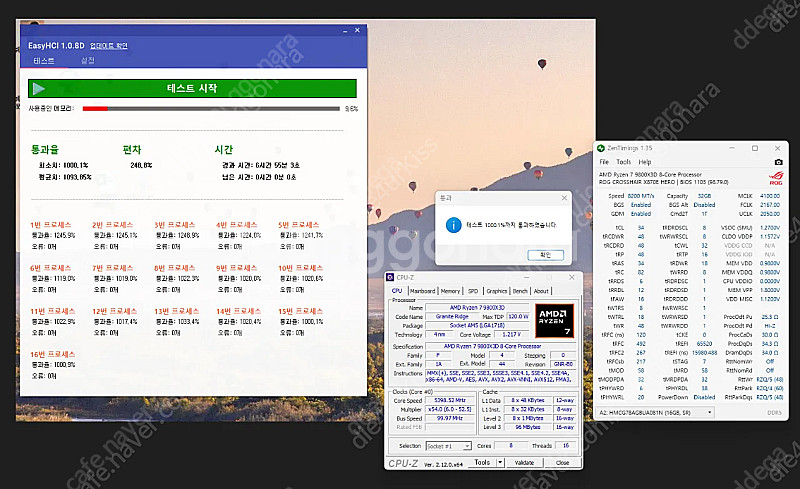This screenshot has height=489, width=800.
Task: Click the 편차 heading in EasyHCI
Action: coord(132,150)
